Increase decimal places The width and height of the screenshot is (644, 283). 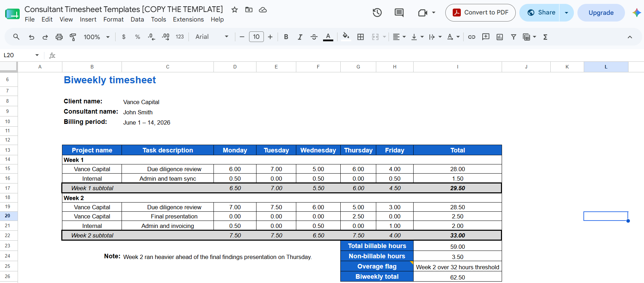[166, 37]
